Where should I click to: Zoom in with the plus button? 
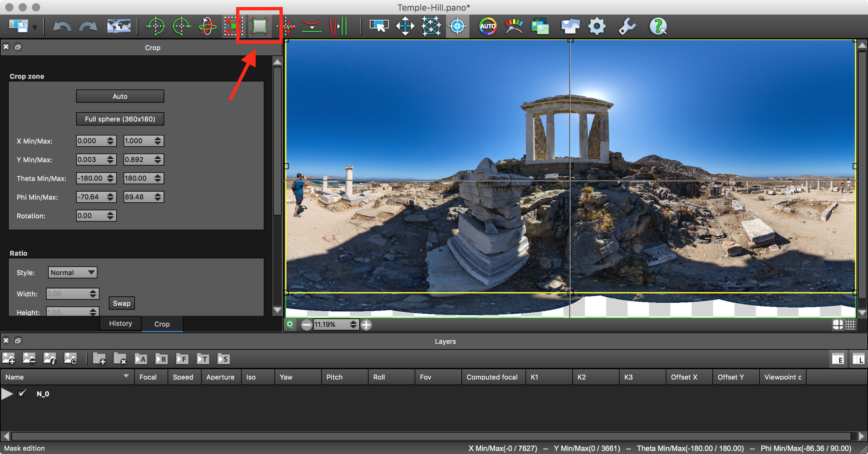point(366,325)
